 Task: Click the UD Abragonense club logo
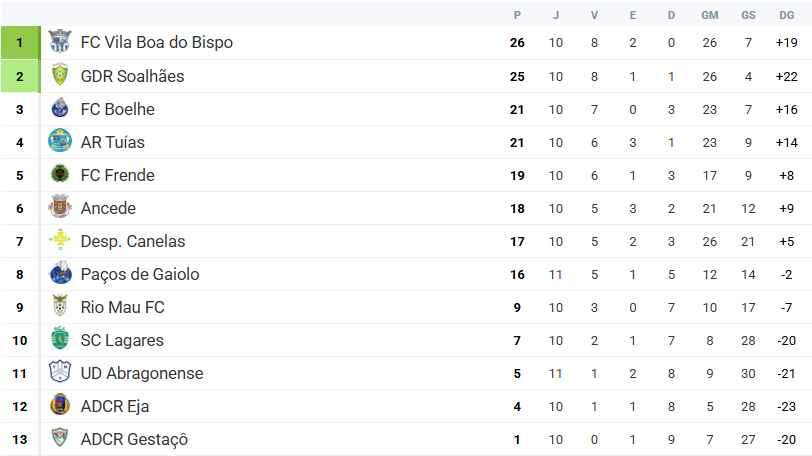[x=60, y=373]
